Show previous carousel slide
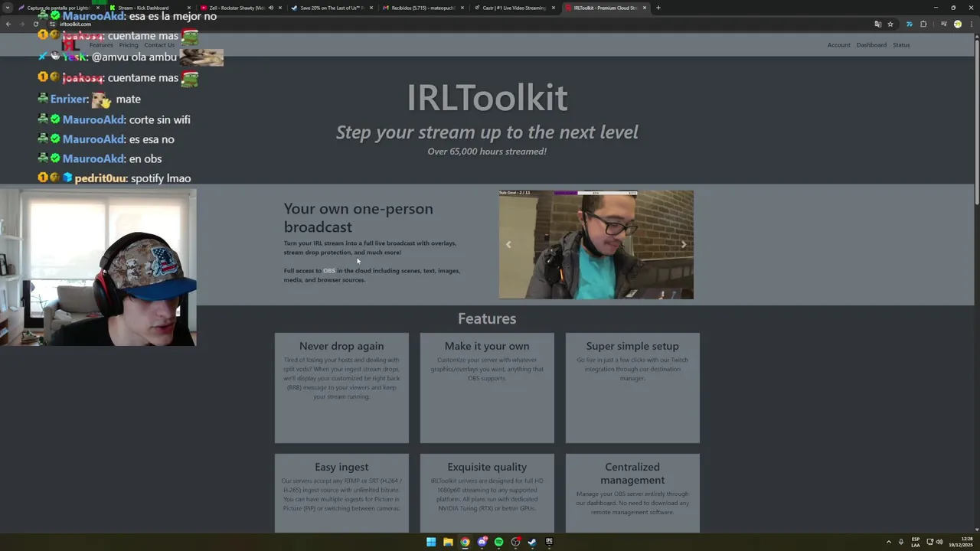This screenshot has height=551, width=980. pyautogui.click(x=508, y=245)
